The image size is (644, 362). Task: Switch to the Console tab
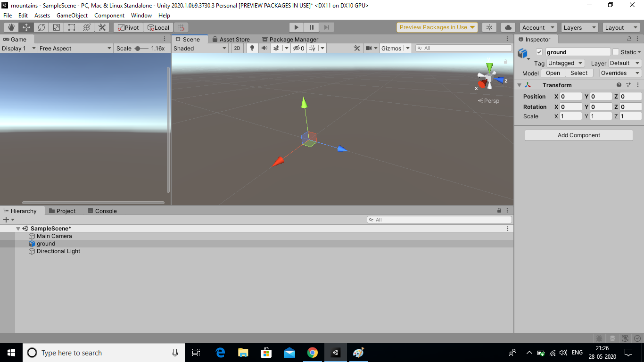pos(102,211)
